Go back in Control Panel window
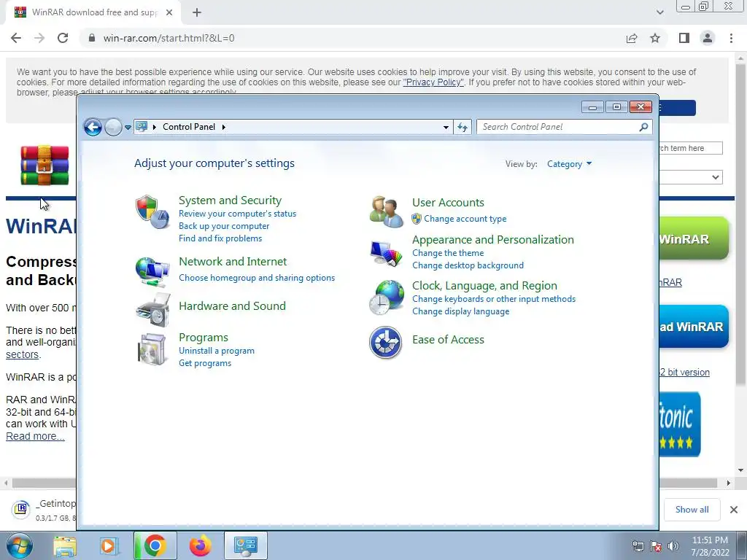Viewport: 747px width, 560px height. pos(93,127)
